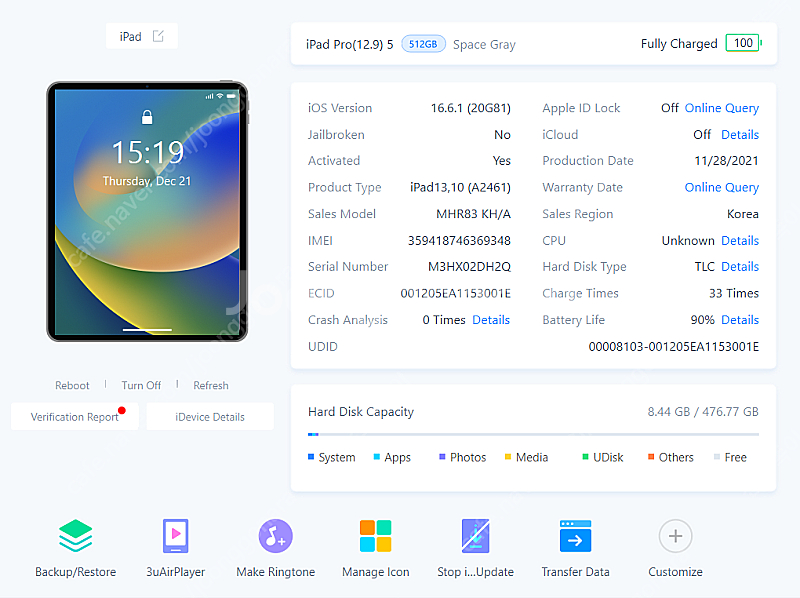Click the System legend color square

pyautogui.click(x=311, y=457)
